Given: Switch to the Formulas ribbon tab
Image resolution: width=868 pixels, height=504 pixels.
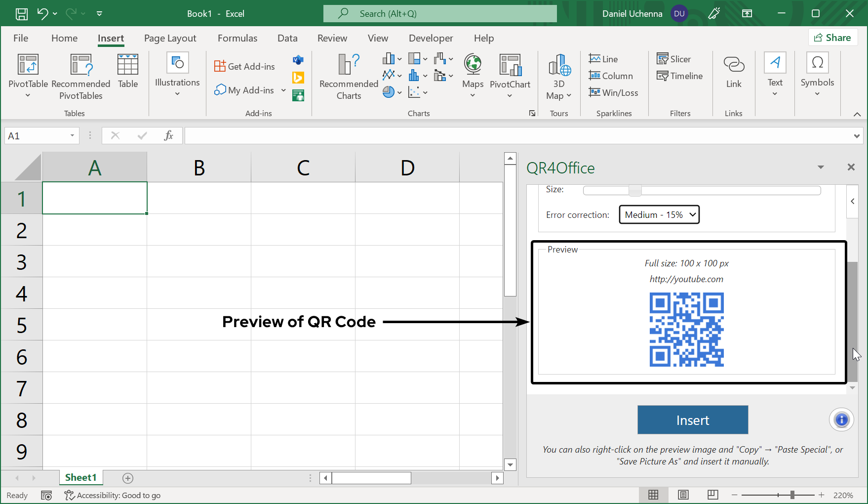Looking at the screenshot, I should 237,38.
